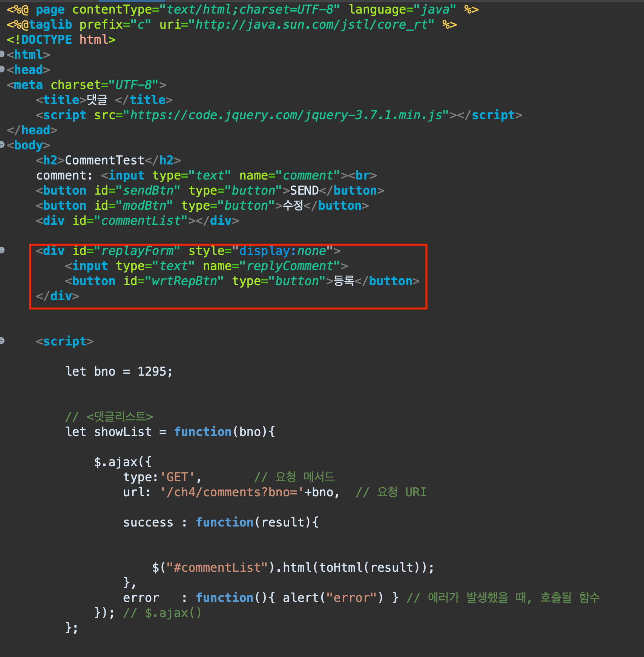
Task: Collapse the head tag fold marker
Action: [x=2, y=69]
